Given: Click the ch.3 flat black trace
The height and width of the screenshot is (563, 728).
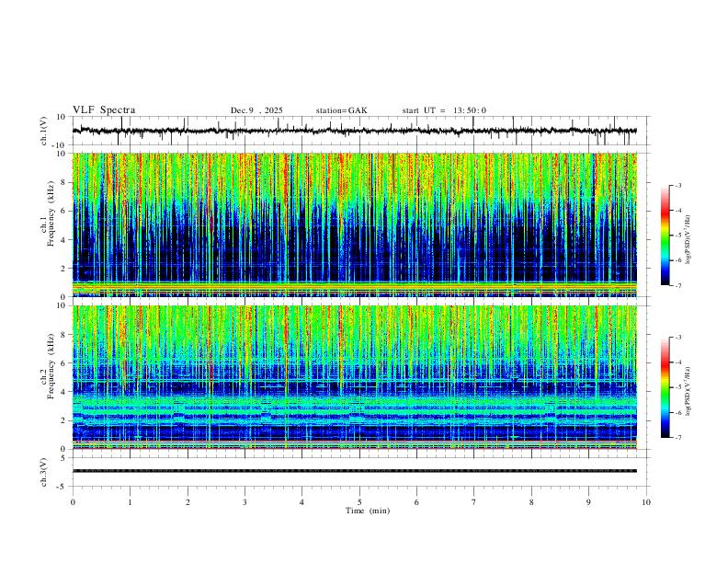Looking at the screenshot, I should [354, 471].
